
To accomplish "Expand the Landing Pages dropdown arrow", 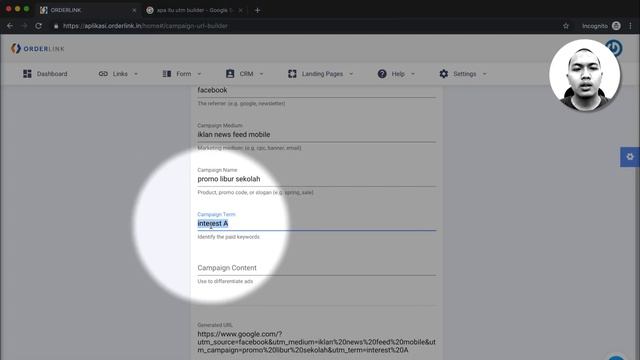I will coord(351,74).
